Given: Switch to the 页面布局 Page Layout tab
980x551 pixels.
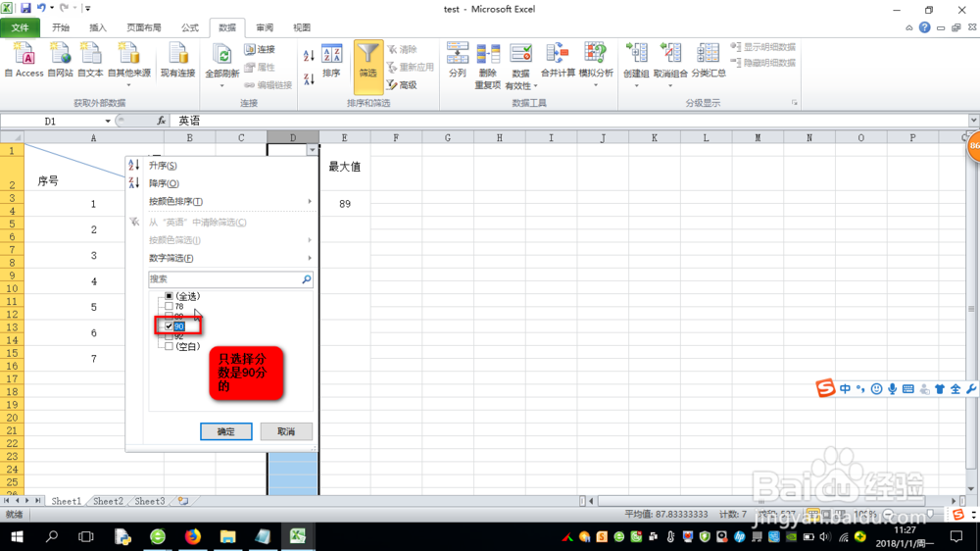Looking at the screenshot, I should click(144, 27).
